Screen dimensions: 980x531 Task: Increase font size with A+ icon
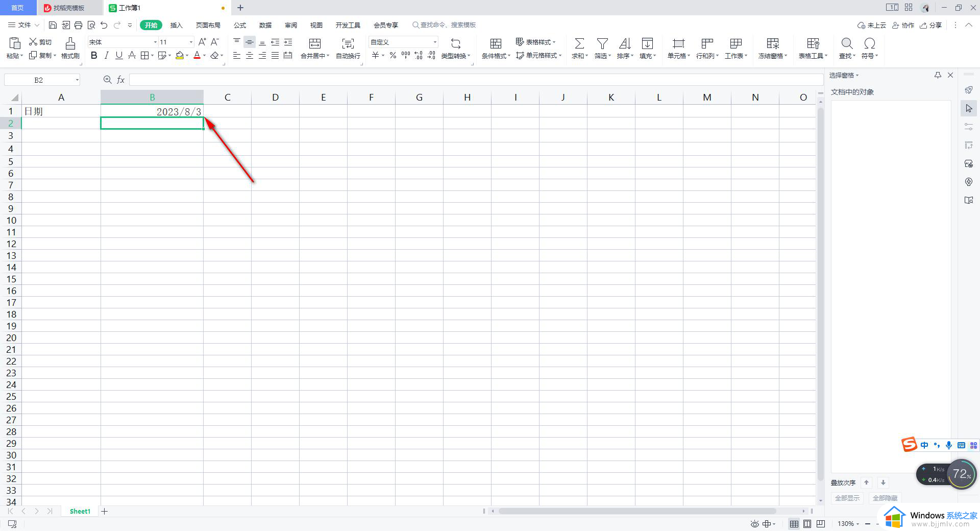click(202, 42)
